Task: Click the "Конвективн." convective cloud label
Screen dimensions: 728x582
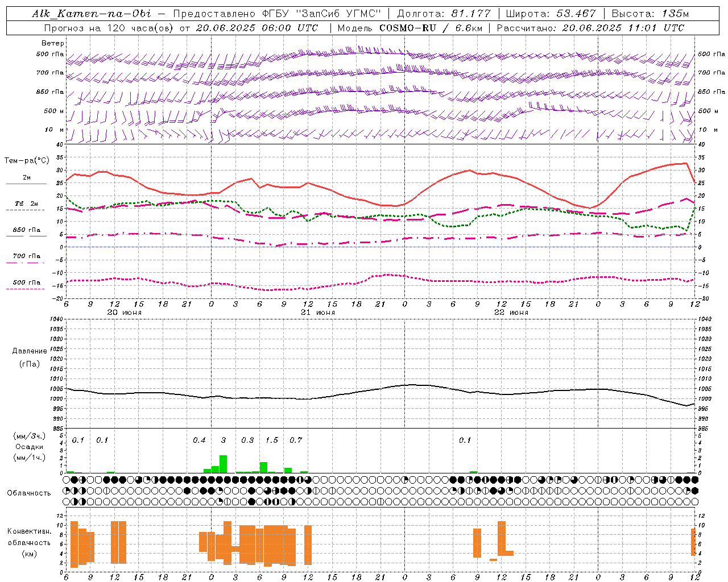Action: pyautogui.click(x=30, y=531)
